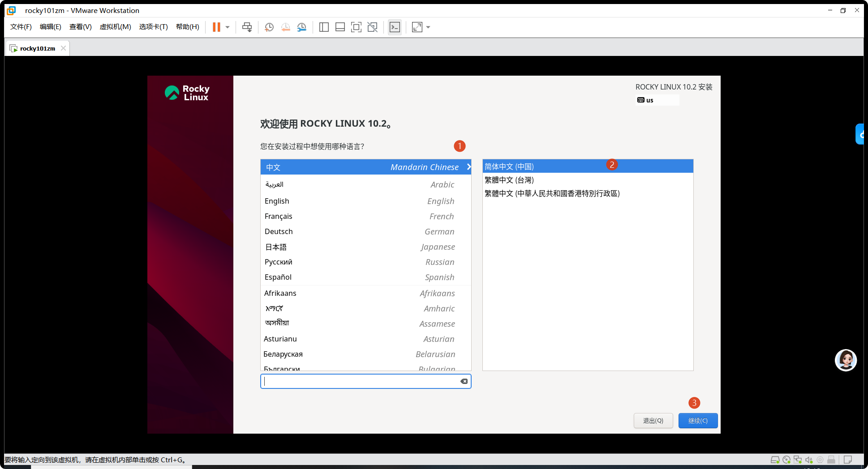The height and width of the screenshot is (469, 868).
Task: Open the us keyboard layout indicator
Action: 657,100
